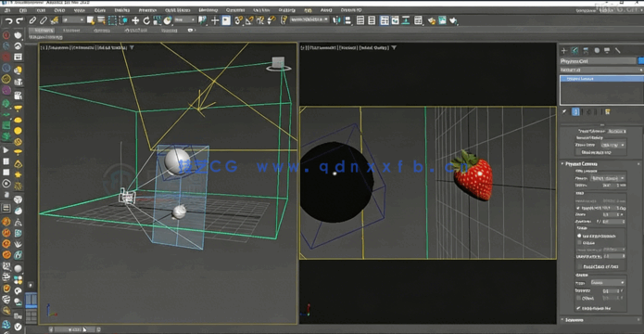Switch to the Display command panel tab
This screenshot has height=334, width=644.
607,51
